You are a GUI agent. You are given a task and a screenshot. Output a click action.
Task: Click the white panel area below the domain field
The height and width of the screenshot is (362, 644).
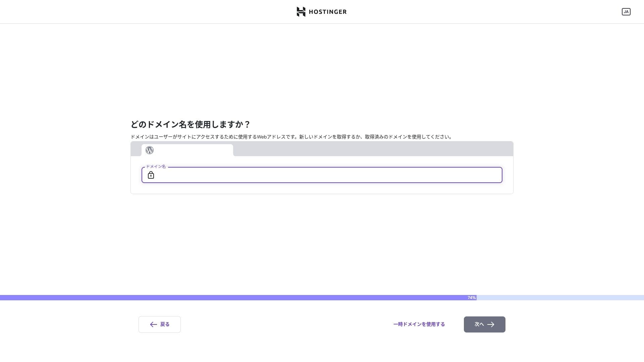click(322, 188)
